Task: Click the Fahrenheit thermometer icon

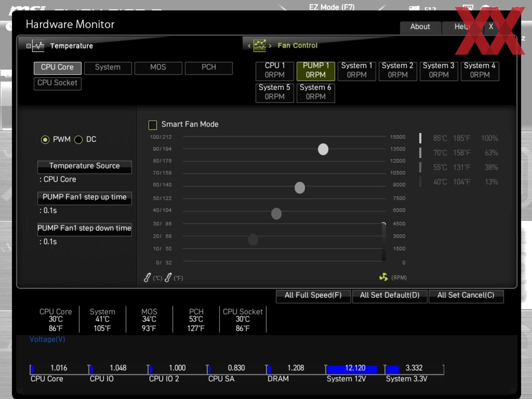Action: [x=168, y=277]
